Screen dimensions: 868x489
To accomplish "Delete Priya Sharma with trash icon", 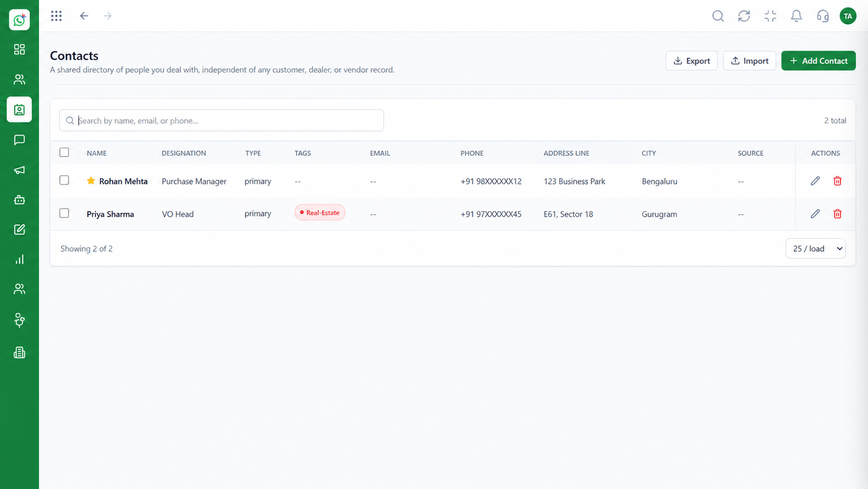I will [837, 214].
